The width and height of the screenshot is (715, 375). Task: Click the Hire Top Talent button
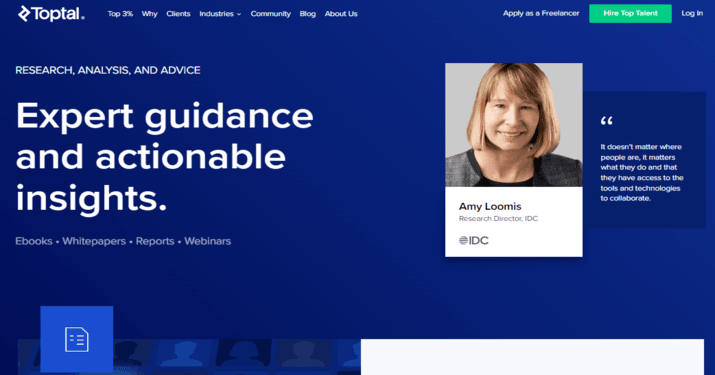coord(630,13)
